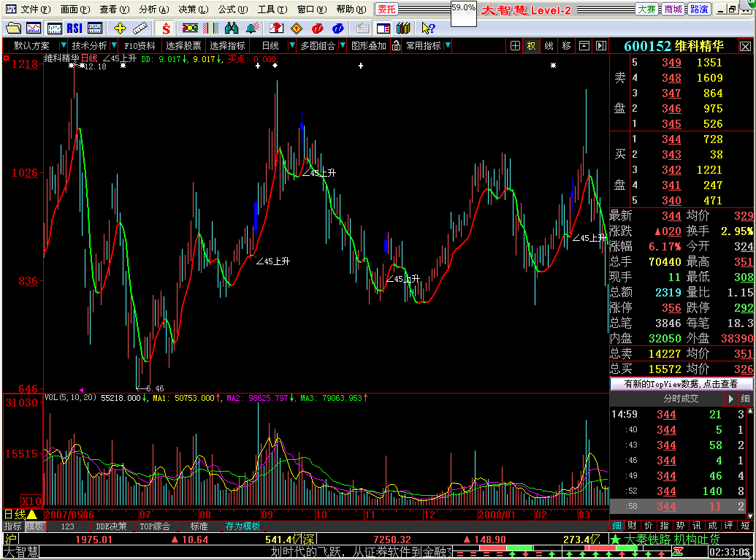
Task: Open the 文件(F) menu
Action: [x=35, y=9]
